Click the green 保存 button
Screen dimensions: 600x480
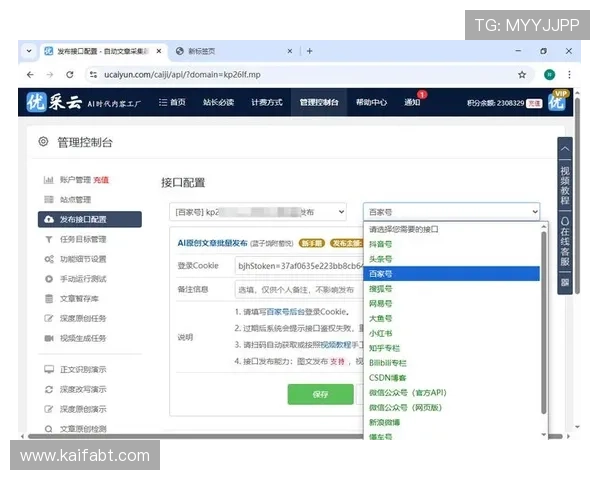(x=320, y=394)
